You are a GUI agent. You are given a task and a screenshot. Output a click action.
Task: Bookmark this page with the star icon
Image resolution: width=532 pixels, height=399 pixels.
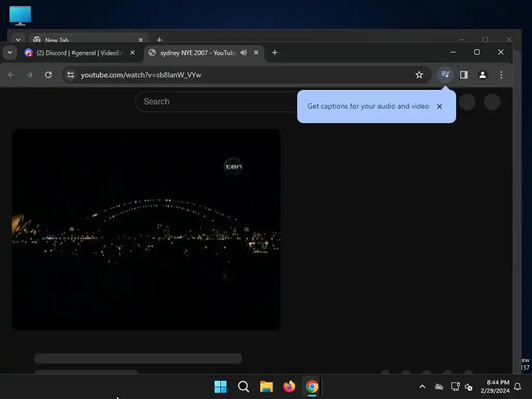[419, 75]
